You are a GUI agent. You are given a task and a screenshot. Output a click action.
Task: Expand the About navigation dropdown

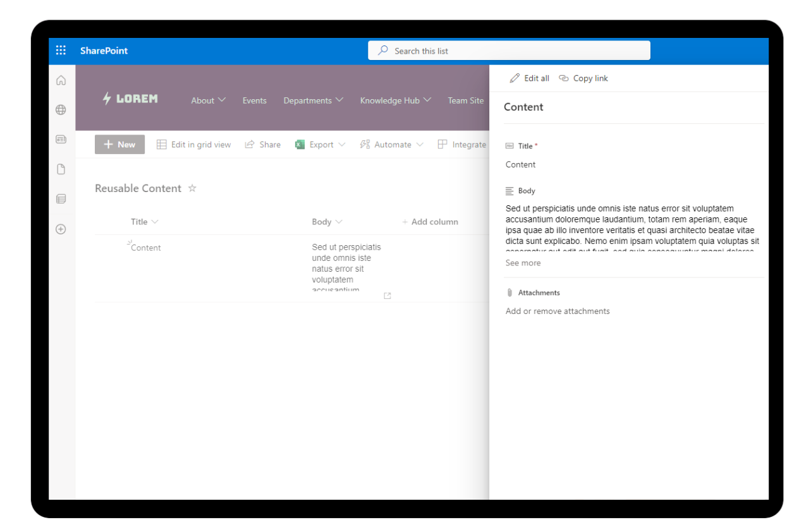(208, 100)
